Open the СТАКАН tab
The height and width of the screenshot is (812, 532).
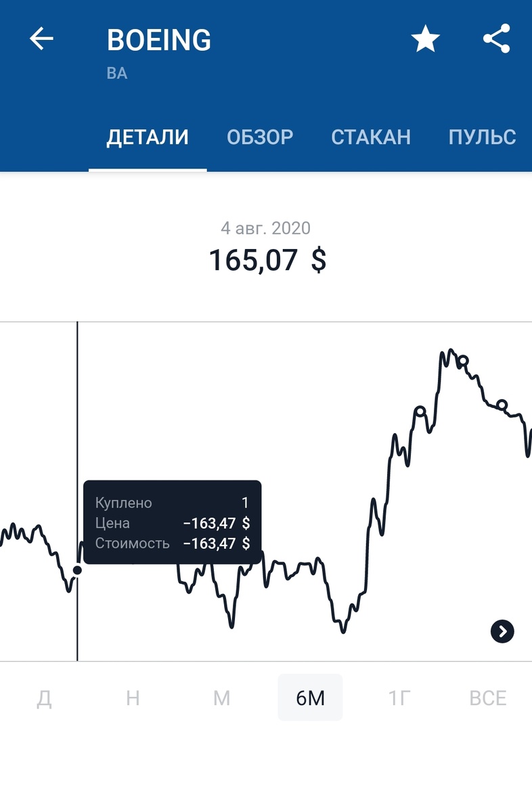pos(371,137)
